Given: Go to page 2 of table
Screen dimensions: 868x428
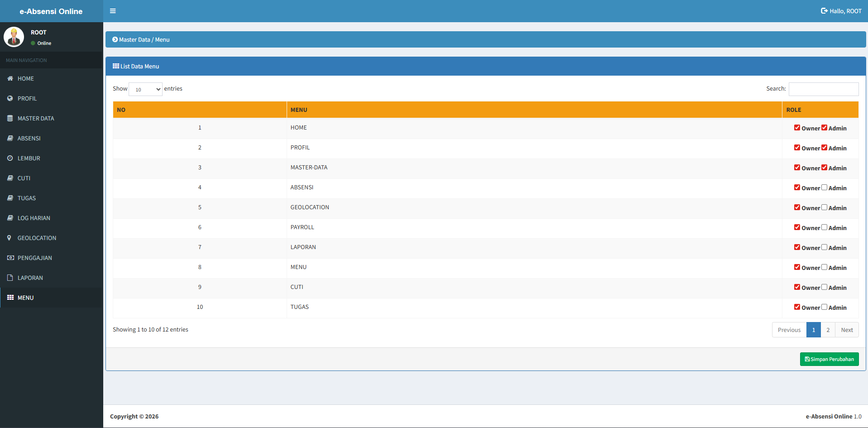Looking at the screenshot, I should [x=828, y=330].
